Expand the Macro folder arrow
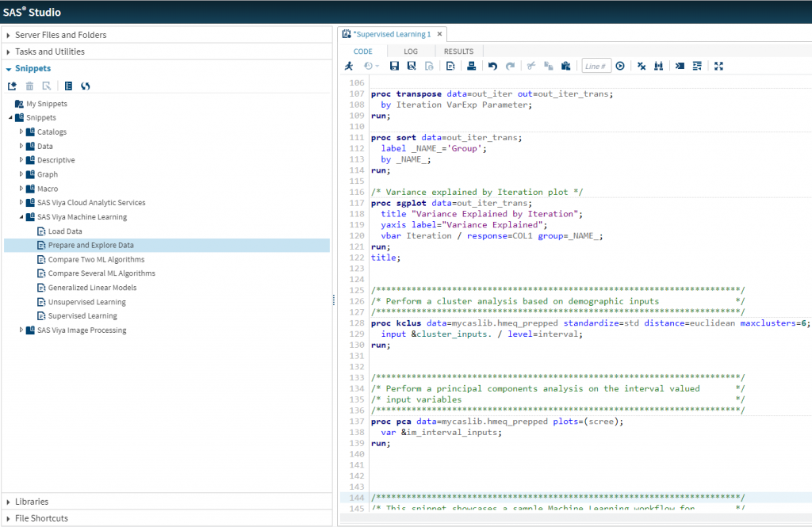Image resolution: width=812 pixels, height=527 pixels. [21, 189]
